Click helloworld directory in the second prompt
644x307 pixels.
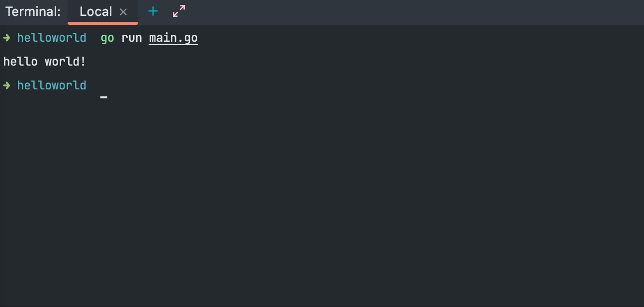click(x=52, y=85)
